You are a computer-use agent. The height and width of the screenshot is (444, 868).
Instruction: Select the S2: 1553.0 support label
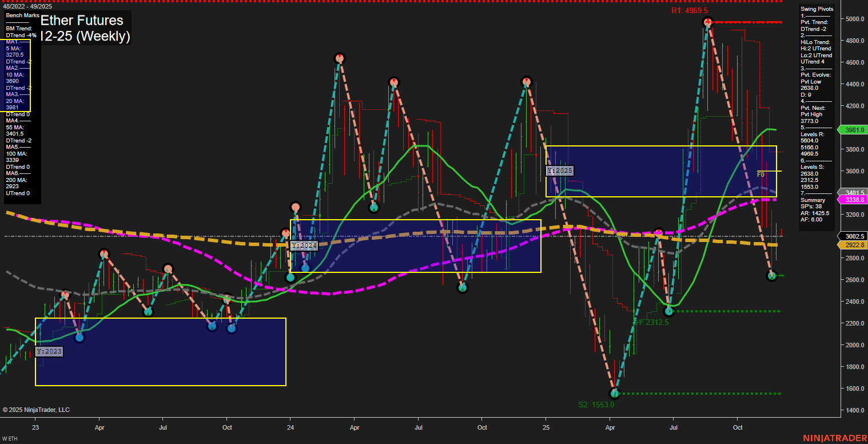click(596, 405)
